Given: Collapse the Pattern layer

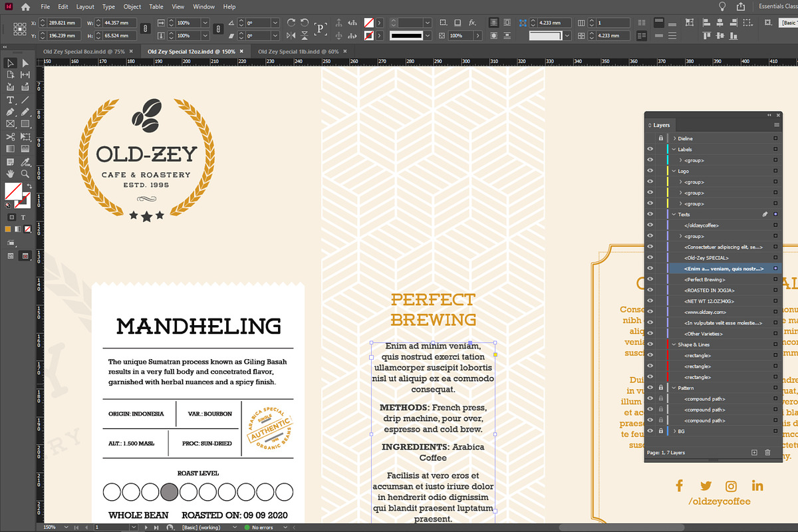Looking at the screenshot, I should [674, 388].
